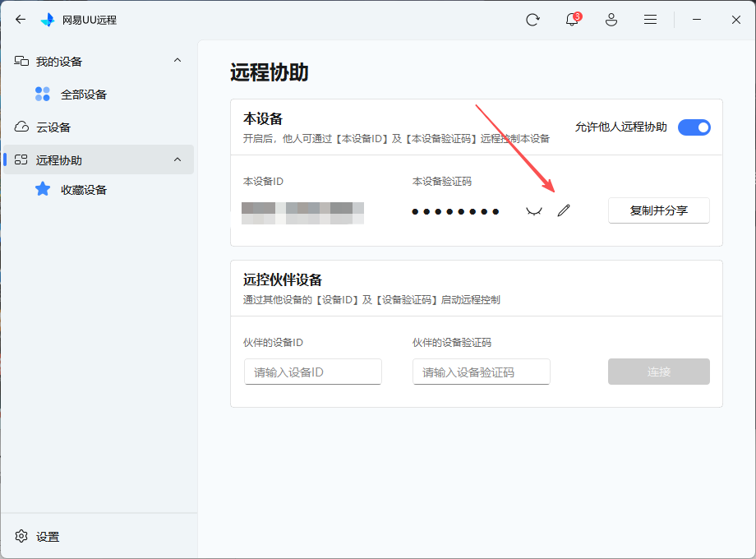Viewport: 756px width, 559px height.
Task: Click the 连接 button
Action: click(658, 372)
